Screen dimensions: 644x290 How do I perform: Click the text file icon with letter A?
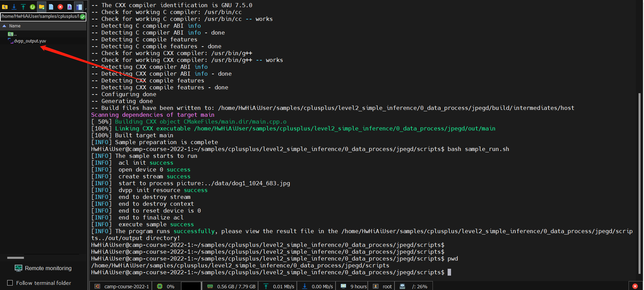70,7
